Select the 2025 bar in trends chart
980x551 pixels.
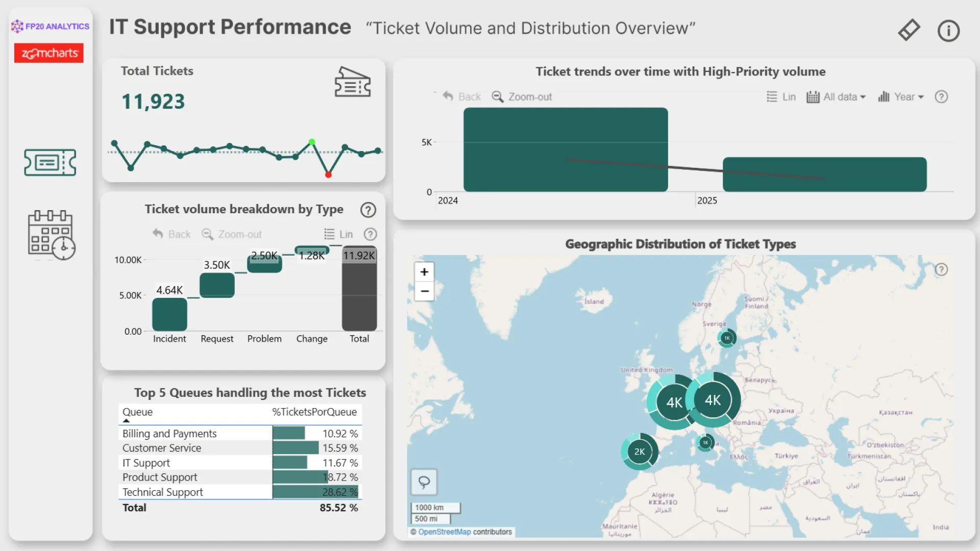[x=825, y=174]
